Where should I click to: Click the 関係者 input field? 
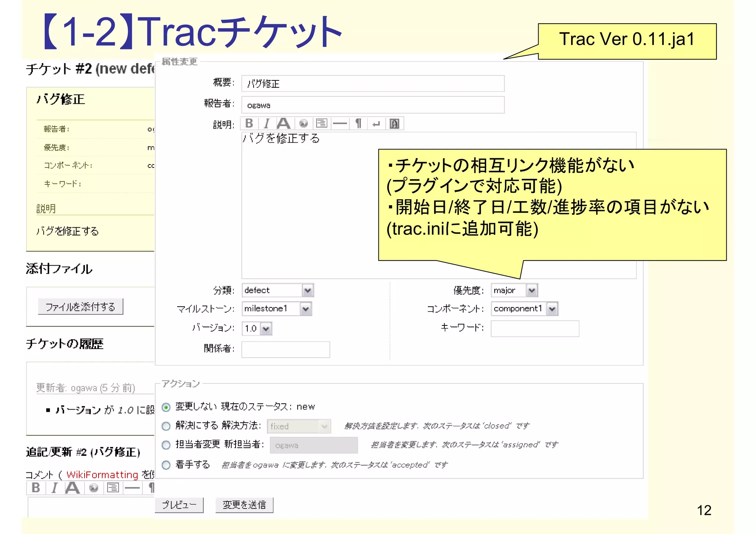[x=286, y=349]
